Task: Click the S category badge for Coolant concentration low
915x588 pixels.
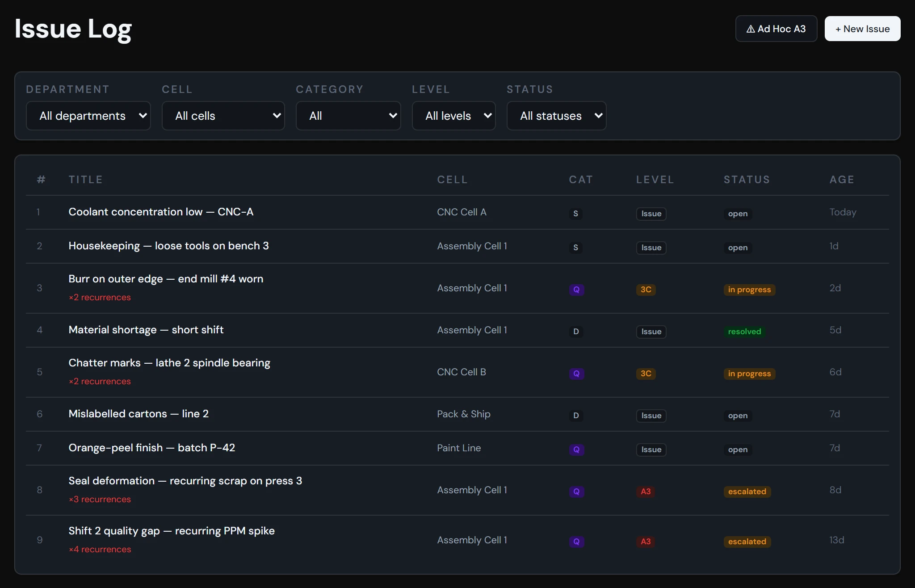Action: [575, 214]
